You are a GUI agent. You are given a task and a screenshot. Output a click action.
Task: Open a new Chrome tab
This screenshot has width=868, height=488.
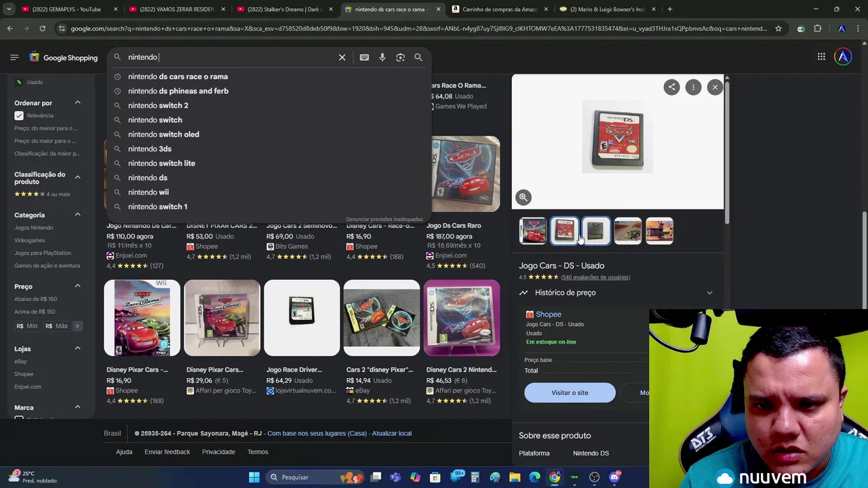point(669,9)
